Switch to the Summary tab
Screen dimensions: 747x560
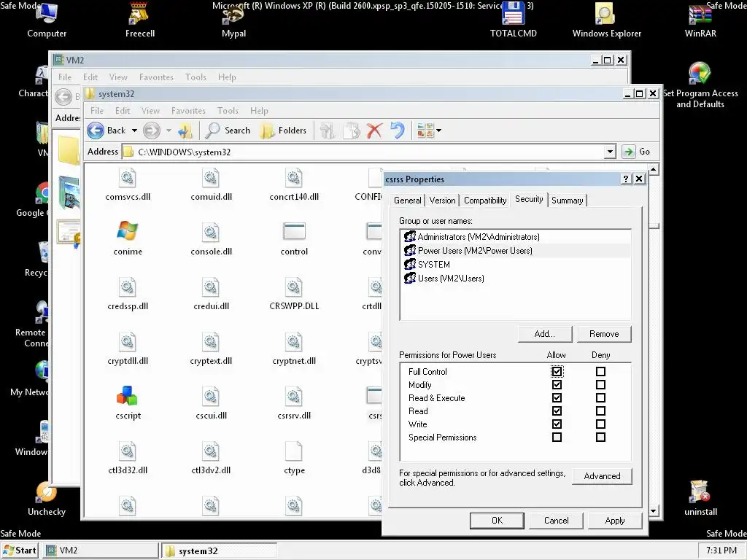[567, 201]
